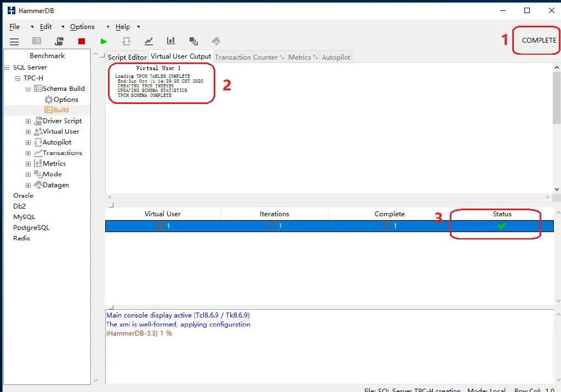561x392 pixels.
Task: Click the iterations cell showing 1
Action: (x=274, y=226)
